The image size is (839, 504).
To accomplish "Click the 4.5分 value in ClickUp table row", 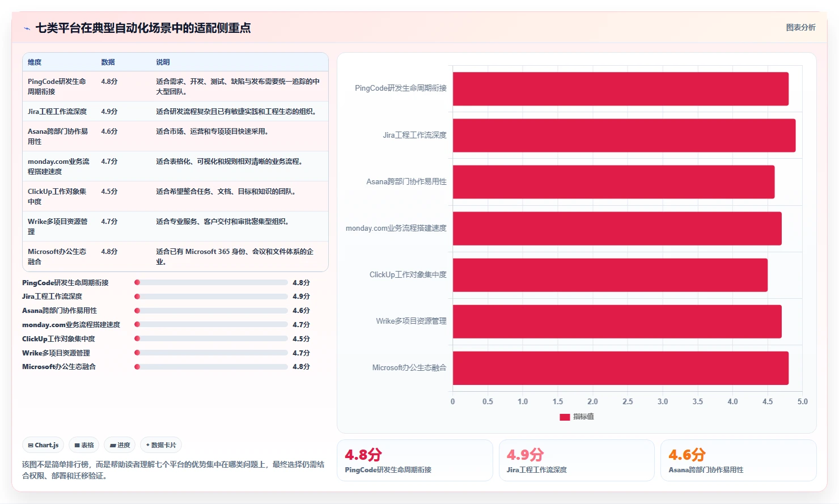I will coord(109,192).
